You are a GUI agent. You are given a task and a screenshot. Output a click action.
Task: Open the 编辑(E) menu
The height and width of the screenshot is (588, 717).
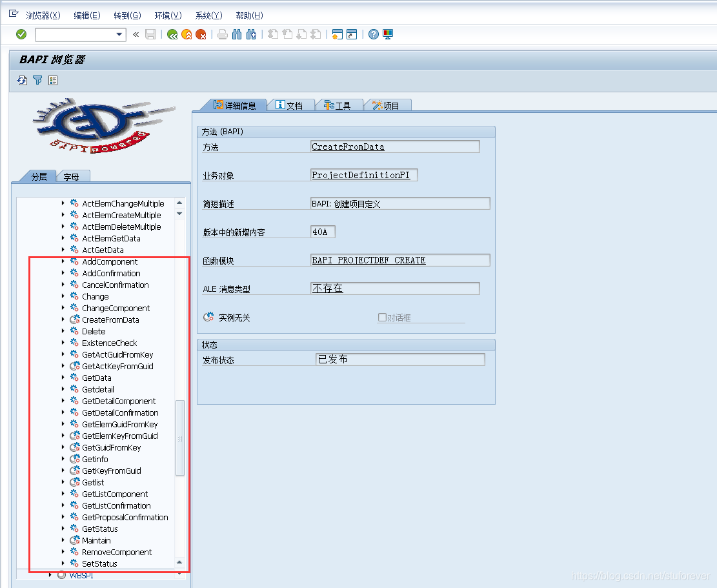point(87,15)
